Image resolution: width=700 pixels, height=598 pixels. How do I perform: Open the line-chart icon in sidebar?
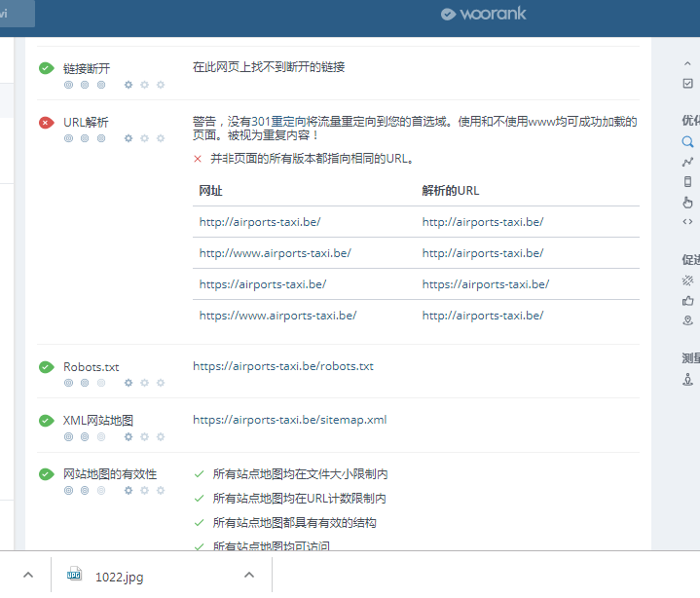coord(687,162)
